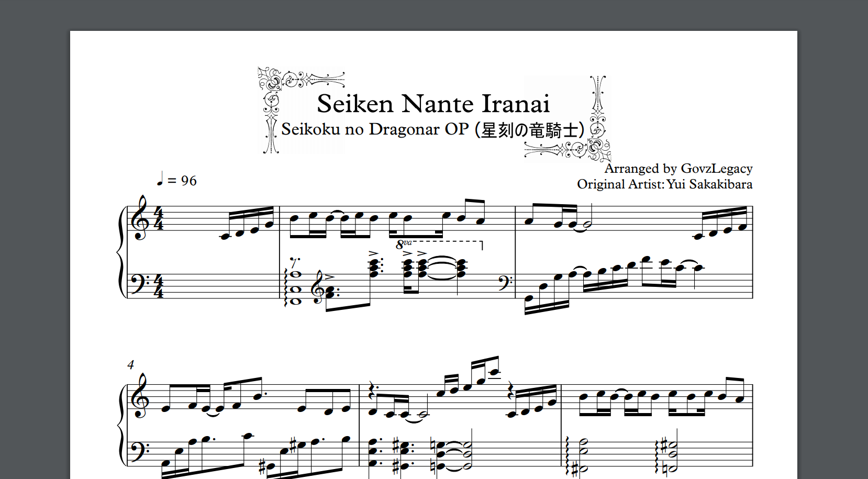Click the tempo marking quarter note = 96
Viewport: 868px width, 479px height.
tap(177, 180)
